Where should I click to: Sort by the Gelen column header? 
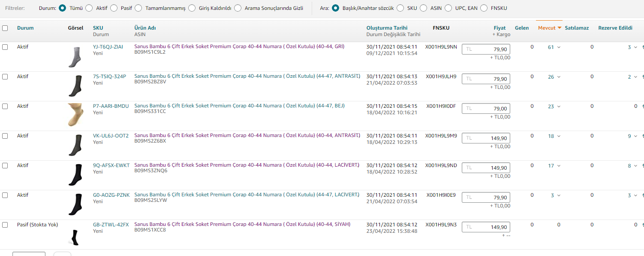pyautogui.click(x=522, y=28)
